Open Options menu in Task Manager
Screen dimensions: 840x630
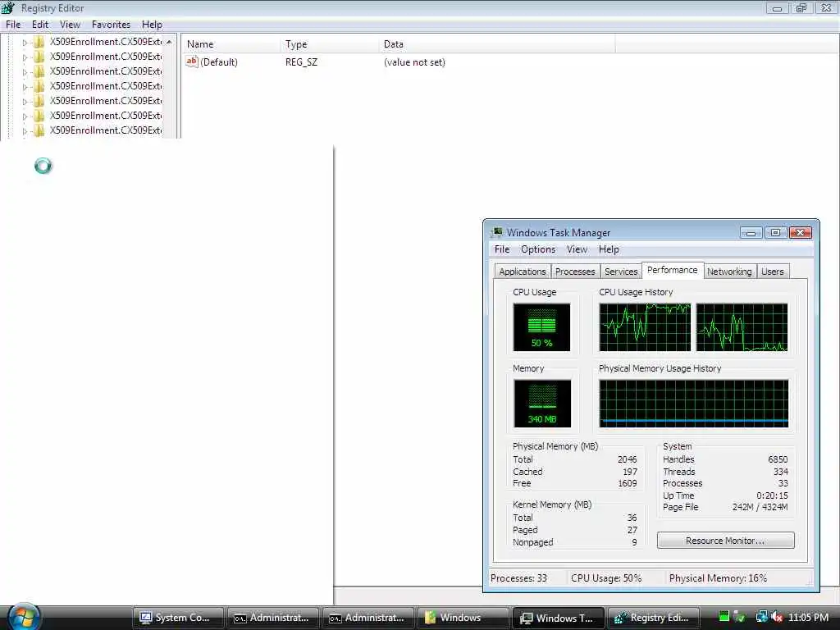(538, 249)
